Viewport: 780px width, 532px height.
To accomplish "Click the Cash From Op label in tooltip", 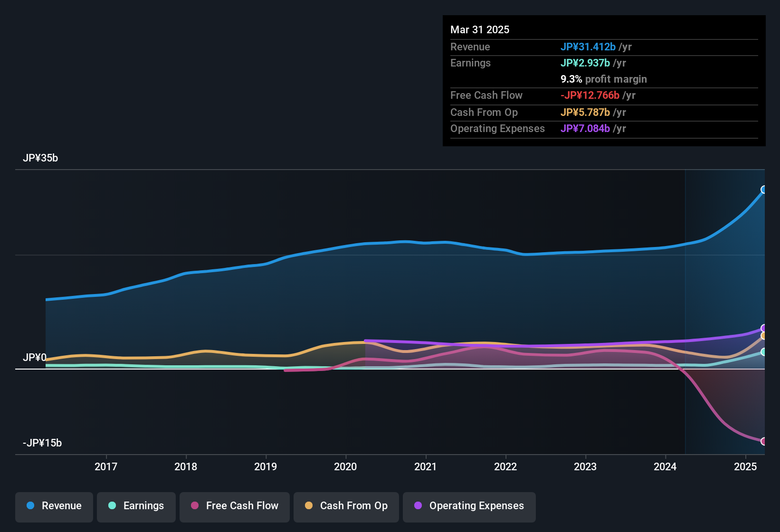I will pyautogui.click(x=484, y=113).
